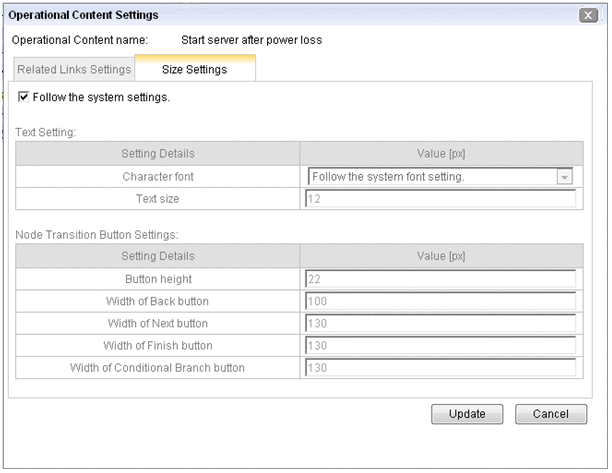
Task: Switch to the Related Links Settings tab
Action: coord(74,70)
